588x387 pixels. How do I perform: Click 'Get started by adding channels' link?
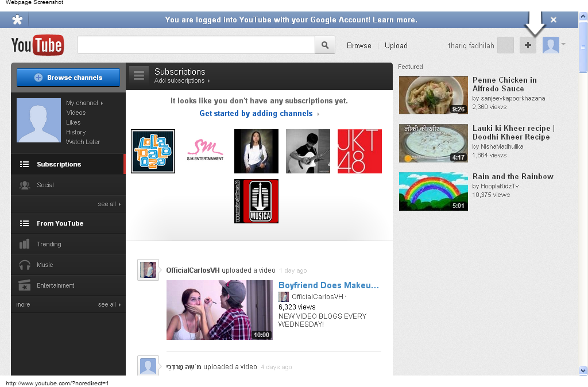256,113
